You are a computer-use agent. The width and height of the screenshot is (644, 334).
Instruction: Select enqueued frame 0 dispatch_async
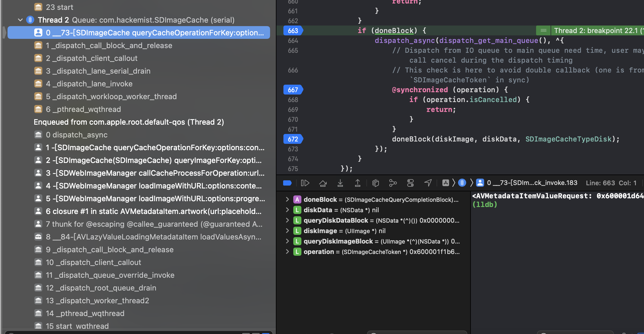pyautogui.click(x=139, y=135)
